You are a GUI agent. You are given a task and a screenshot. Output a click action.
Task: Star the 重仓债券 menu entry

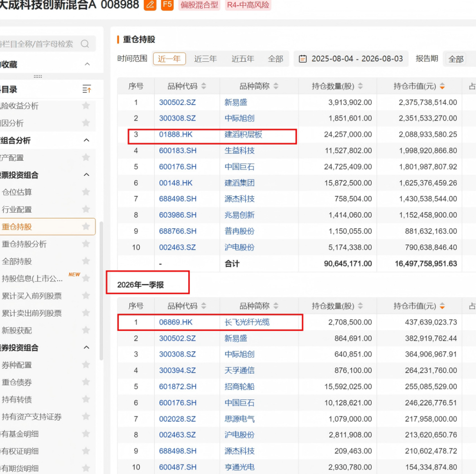[86, 382]
